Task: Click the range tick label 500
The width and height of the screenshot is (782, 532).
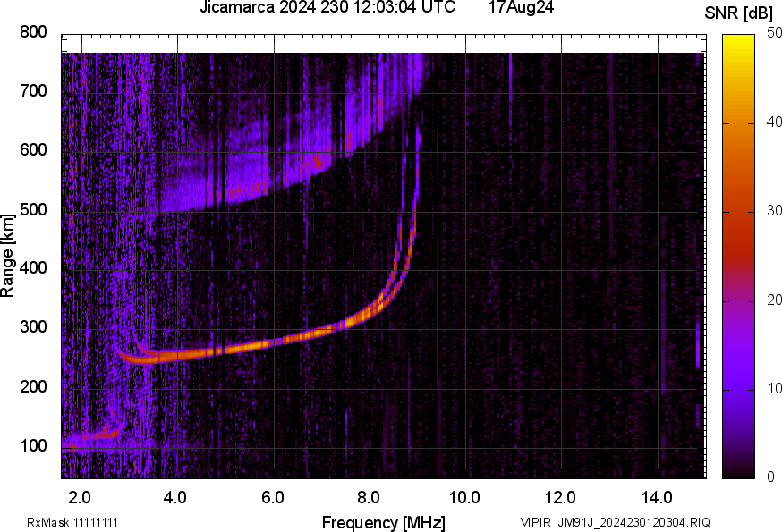Action: (33, 209)
